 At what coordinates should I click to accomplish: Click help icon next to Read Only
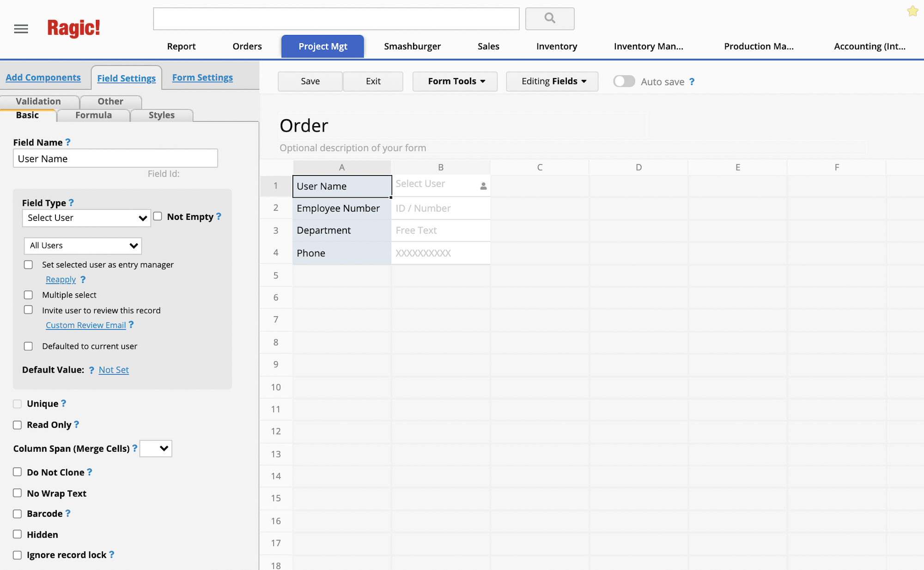click(77, 424)
